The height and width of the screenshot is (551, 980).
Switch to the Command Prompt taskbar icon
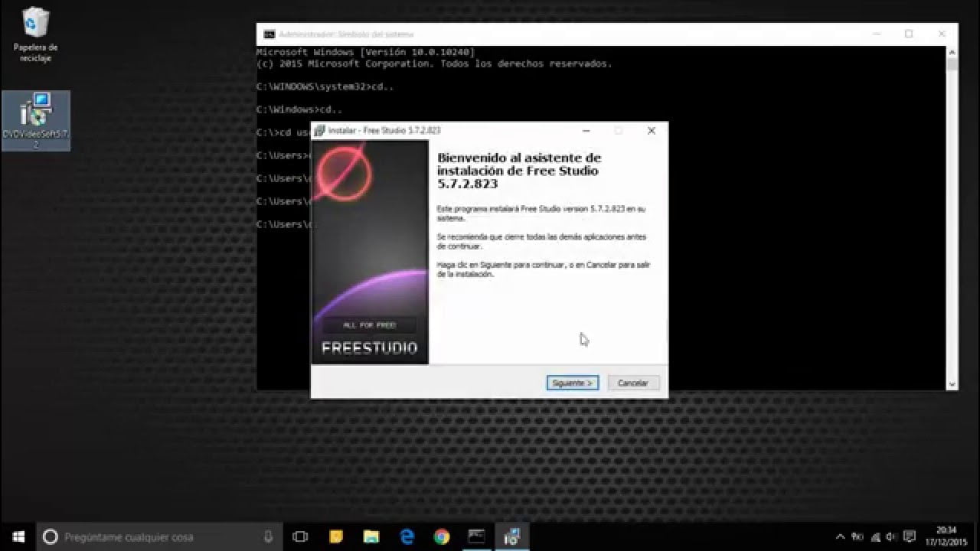coord(477,536)
